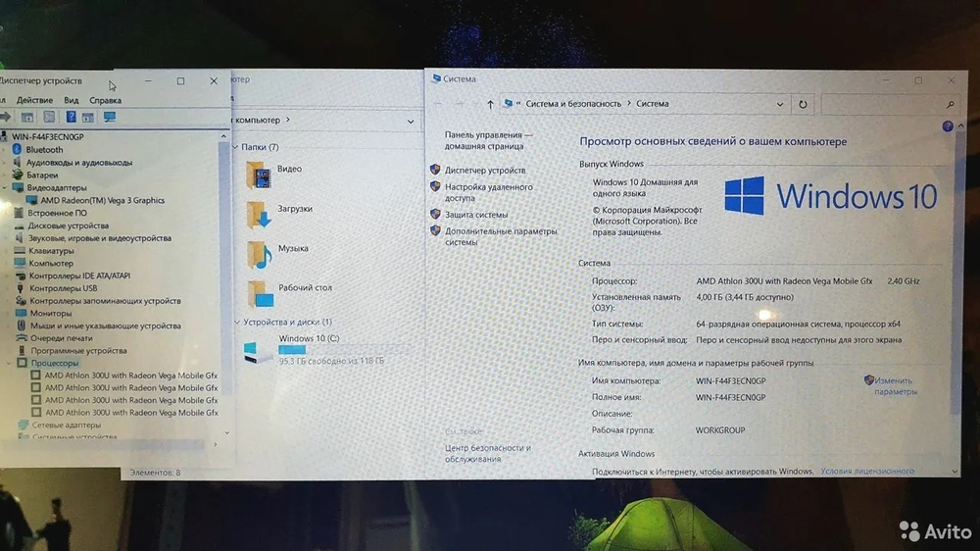980x551 pixels.
Task: Click the chevron after компьютер in Explorer breadcrumb
Action: [x=287, y=120]
